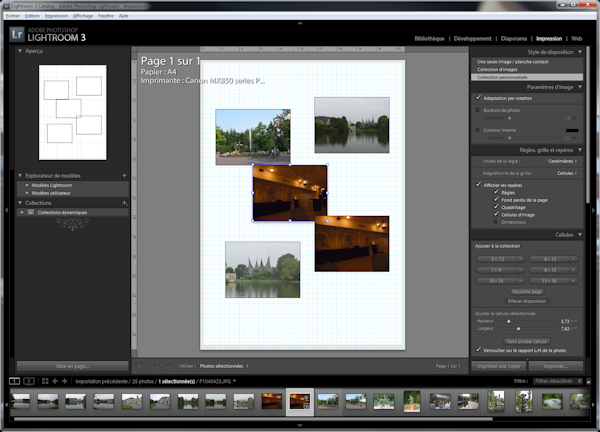Adjust the Hauteur cell height slider
The width and height of the screenshot is (600, 432).
tap(508, 320)
